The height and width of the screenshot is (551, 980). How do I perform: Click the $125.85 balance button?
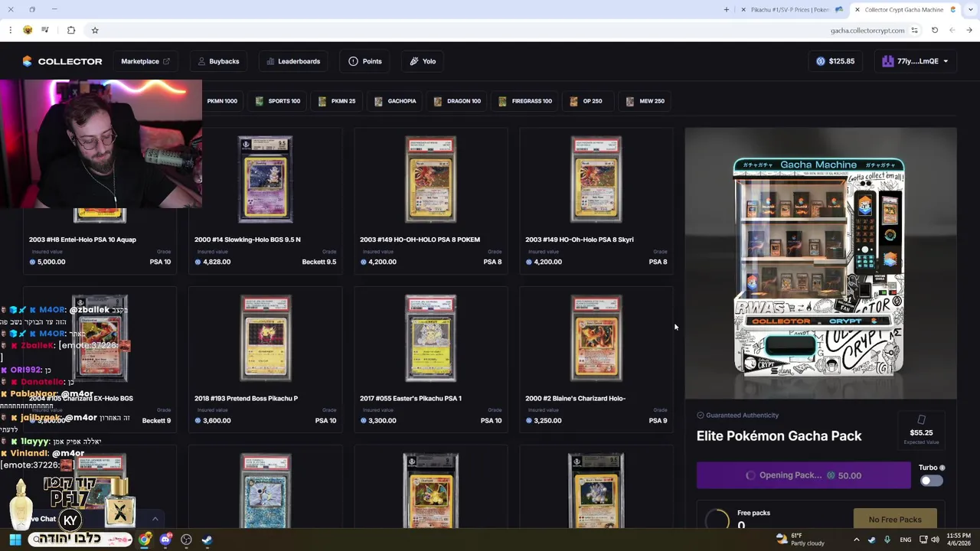point(835,61)
